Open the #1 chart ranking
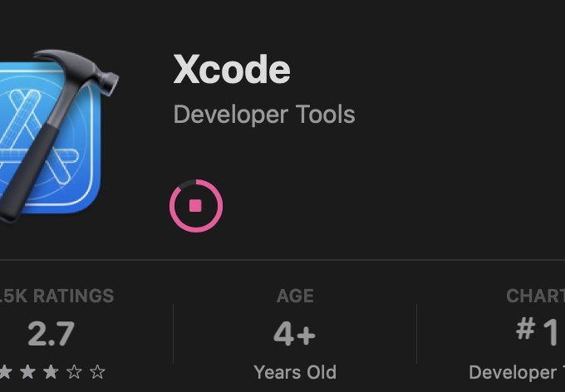 point(538,332)
